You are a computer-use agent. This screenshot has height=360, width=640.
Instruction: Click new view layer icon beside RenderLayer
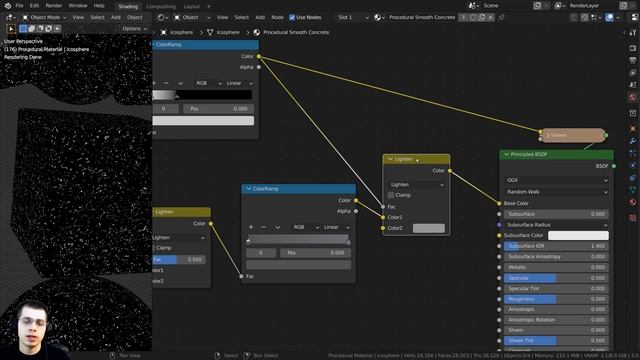click(623, 6)
